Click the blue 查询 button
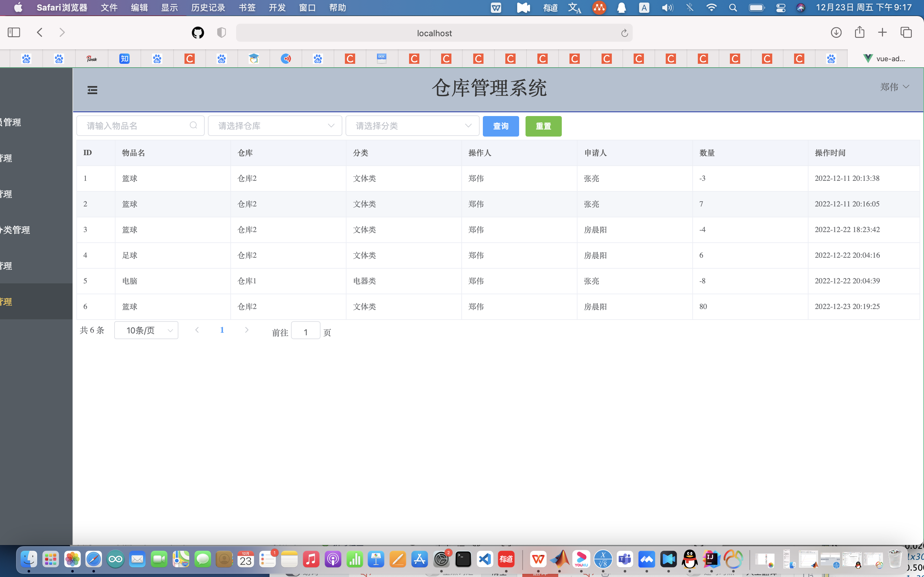Viewport: 924px width, 577px height. (x=501, y=126)
